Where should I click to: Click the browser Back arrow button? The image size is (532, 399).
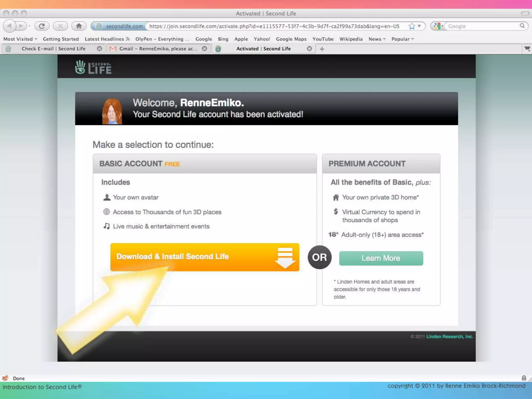click(10, 26)
